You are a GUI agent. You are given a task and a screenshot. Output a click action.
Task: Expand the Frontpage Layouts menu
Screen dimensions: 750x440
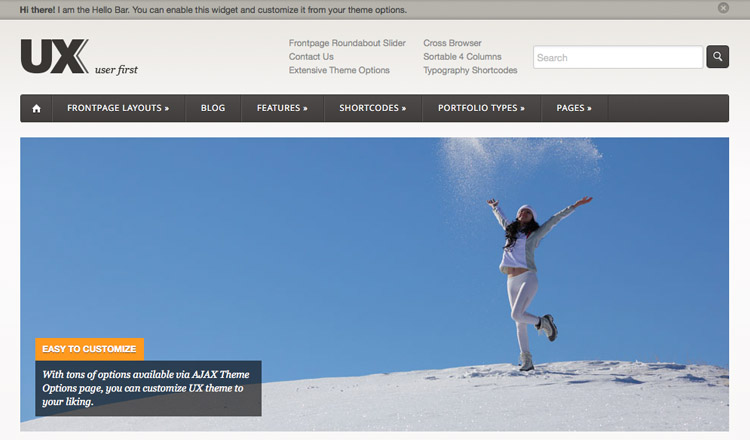(x=118, y=108)
